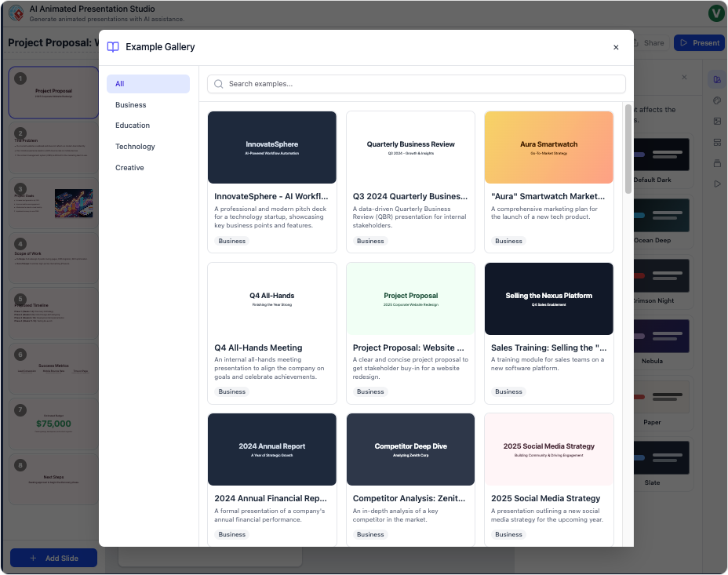
Task: Choose the Aura Smartwatch marketing example
Action: (x=548, y=181)
